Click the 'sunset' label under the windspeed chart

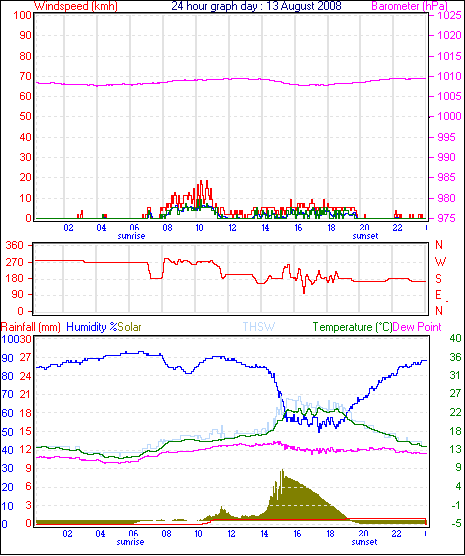pos(365,236)
